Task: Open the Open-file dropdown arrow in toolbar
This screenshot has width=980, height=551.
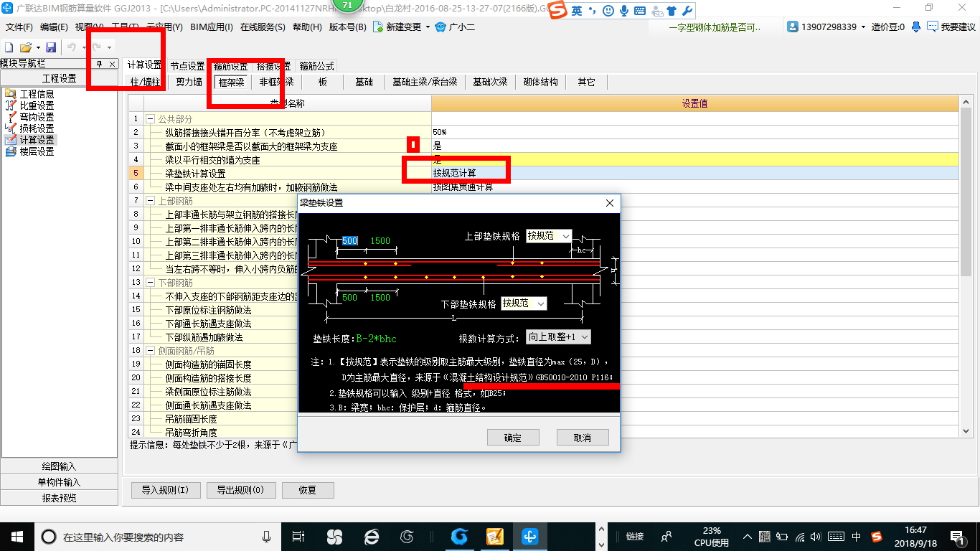Action: point(38,47)
